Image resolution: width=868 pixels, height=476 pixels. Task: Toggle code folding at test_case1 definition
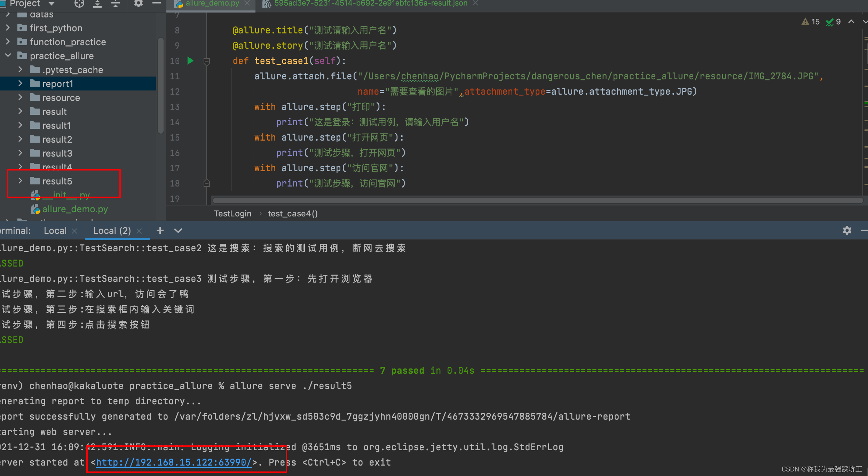(x=206, y=61)
